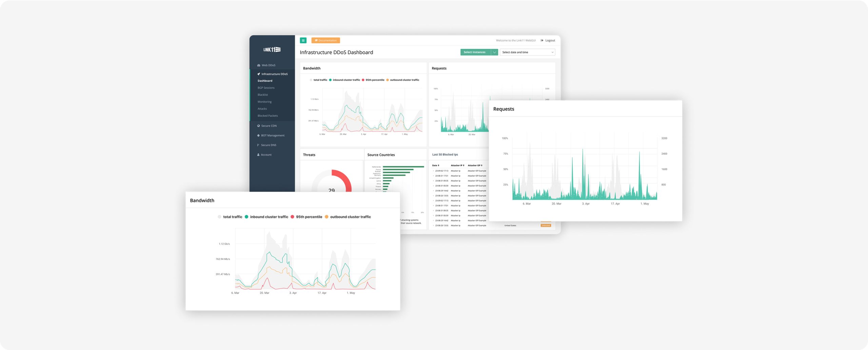
Task: Go to Blocked Packets in the sidebar
Action: 268,116
